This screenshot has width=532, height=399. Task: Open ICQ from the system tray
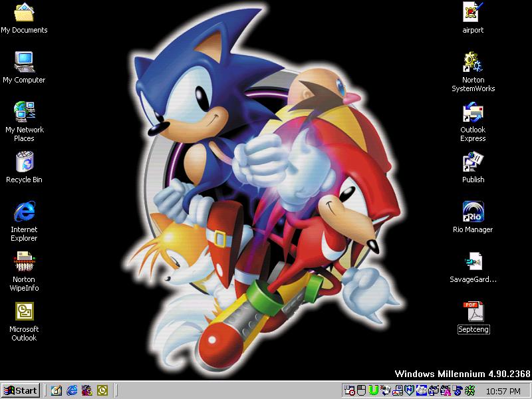click(x=469, y=390)
